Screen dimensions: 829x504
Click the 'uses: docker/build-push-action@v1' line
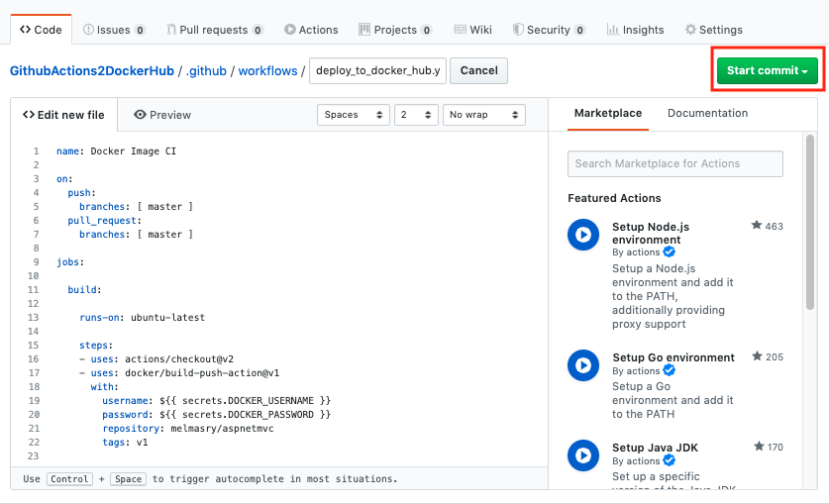click(179, 373)
